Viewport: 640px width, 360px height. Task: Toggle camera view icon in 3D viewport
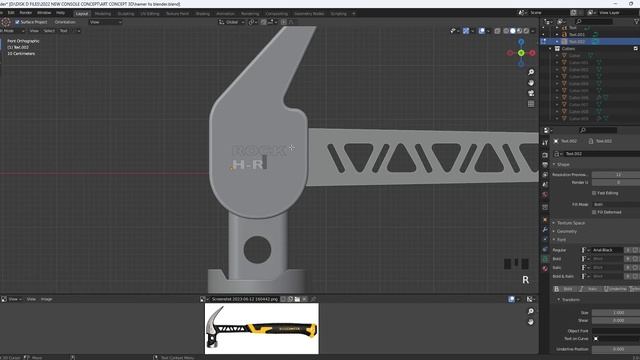point(531,93)
